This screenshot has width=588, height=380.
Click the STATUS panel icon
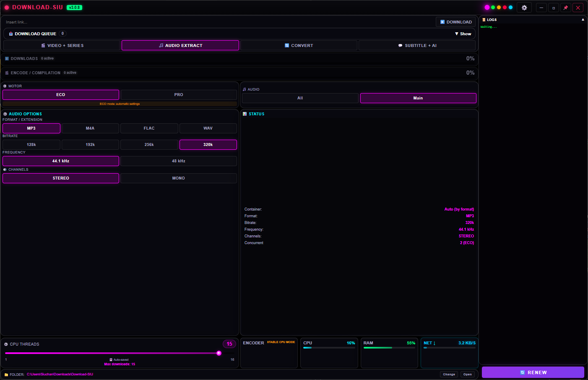click(x=245, y=114)
